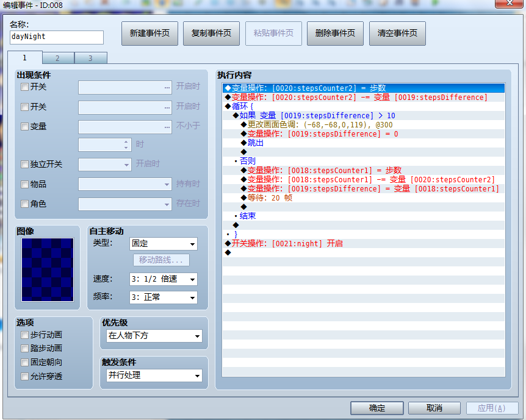Click the 清空事件页 button
This screenshot has height=420, width=526.
coord(397,33)
